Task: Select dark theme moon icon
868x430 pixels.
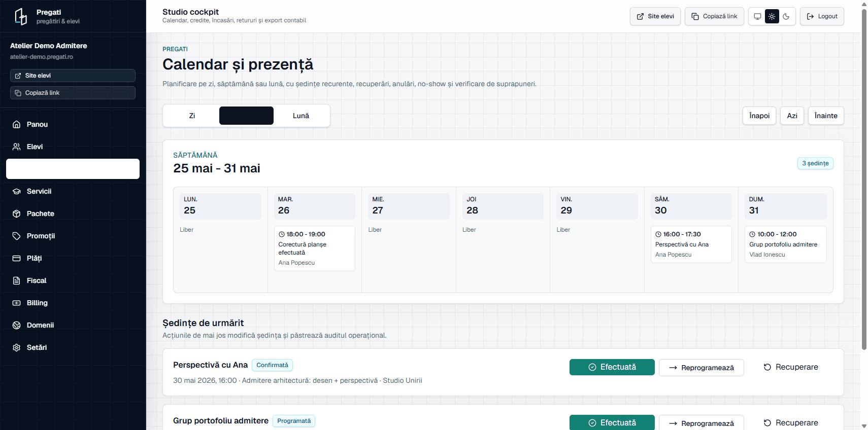Action: click(786, 16)
